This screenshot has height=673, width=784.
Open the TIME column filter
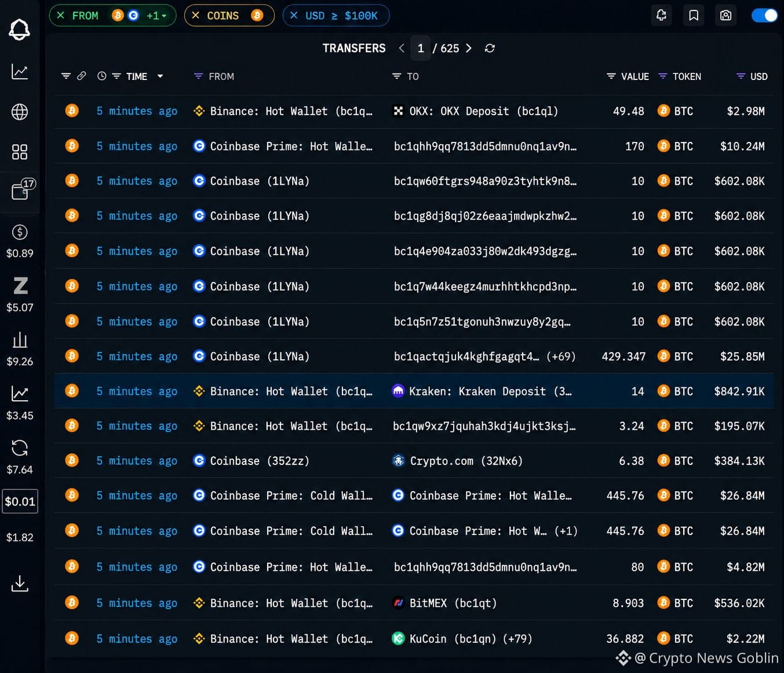coord(116,76)
